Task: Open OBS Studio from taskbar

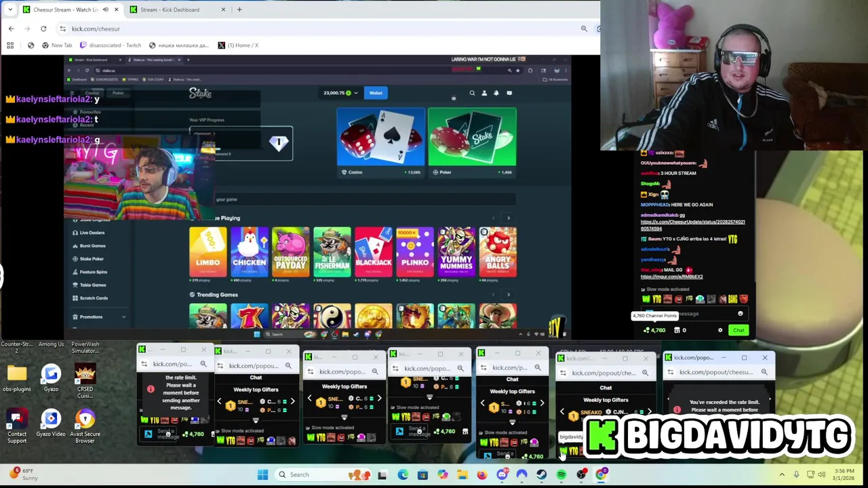Action: point(581,474)
